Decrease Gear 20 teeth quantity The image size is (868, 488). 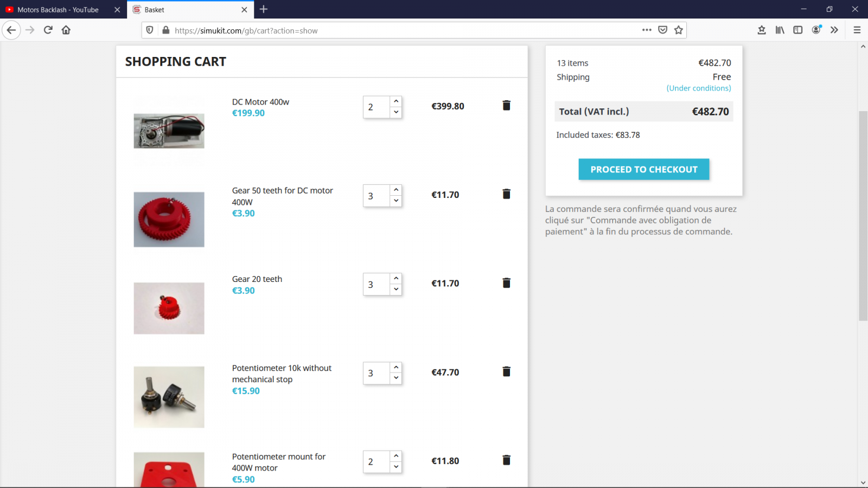pyautogui.click(x=396, y=290)
